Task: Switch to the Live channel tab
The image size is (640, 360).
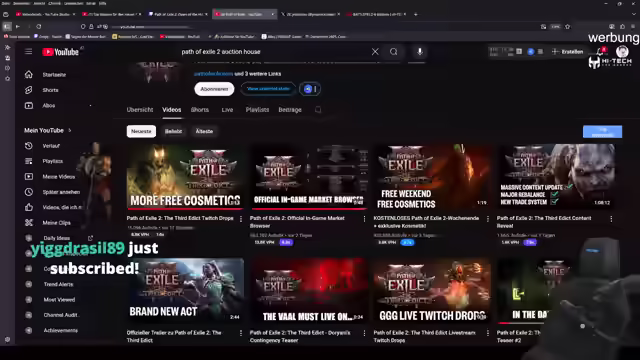Action: pyautogui.click(x=227, y=110)
